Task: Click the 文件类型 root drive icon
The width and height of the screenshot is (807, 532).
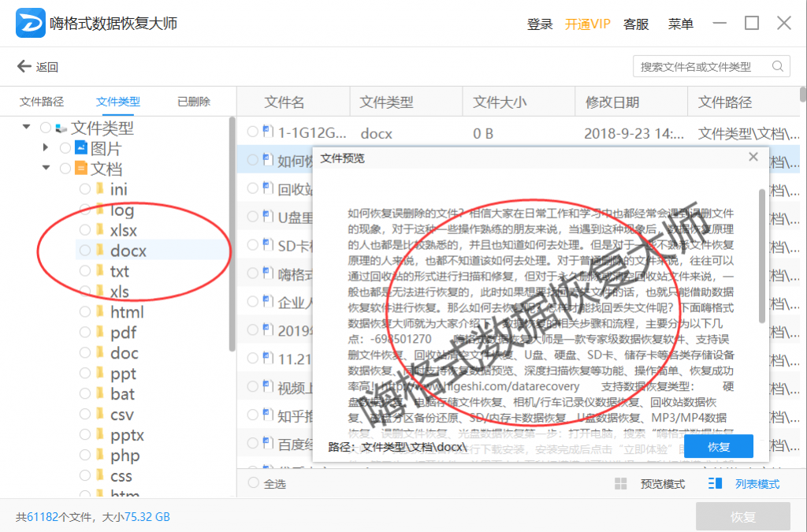Action: click(61, 128)
